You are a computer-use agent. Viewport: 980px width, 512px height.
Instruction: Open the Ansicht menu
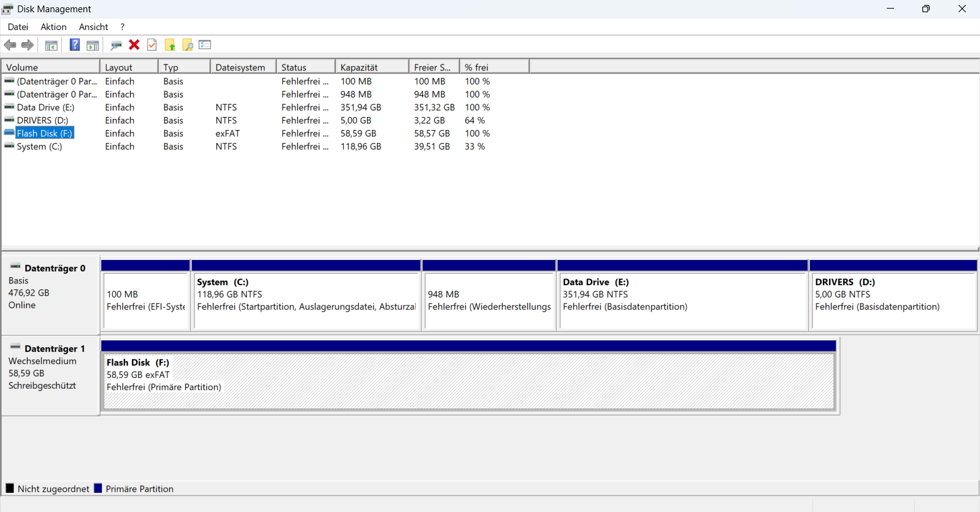[93, 27]
